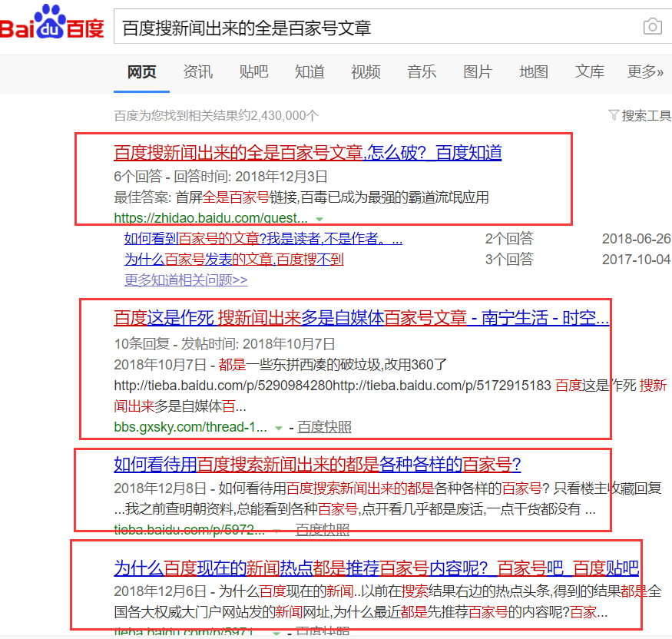Click the zhidao.baidu.com green URL
This screenshot has width=672, height=639.
(211, 218)
